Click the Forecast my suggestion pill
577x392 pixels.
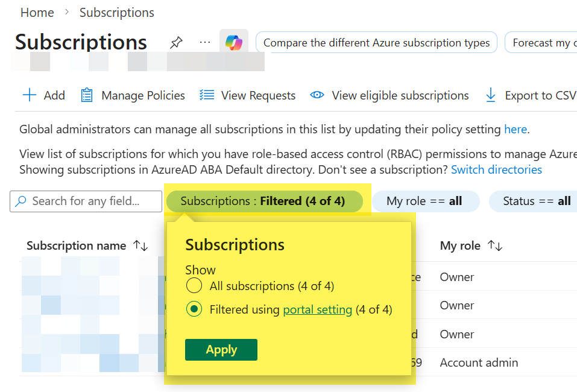[x=541, y=43]
